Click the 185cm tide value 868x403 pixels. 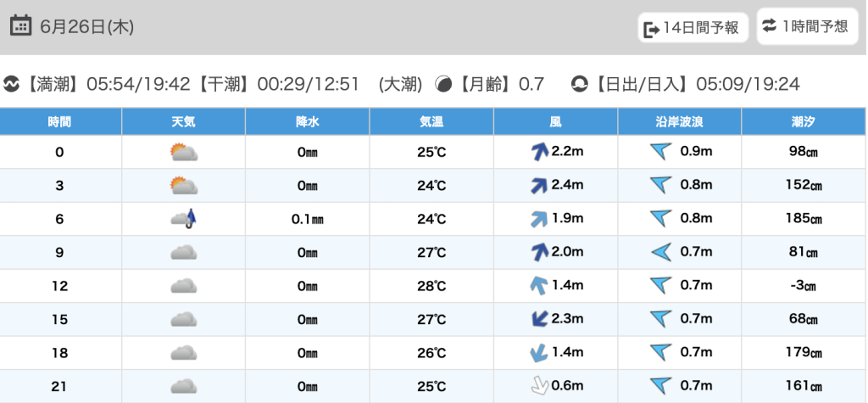804,219
